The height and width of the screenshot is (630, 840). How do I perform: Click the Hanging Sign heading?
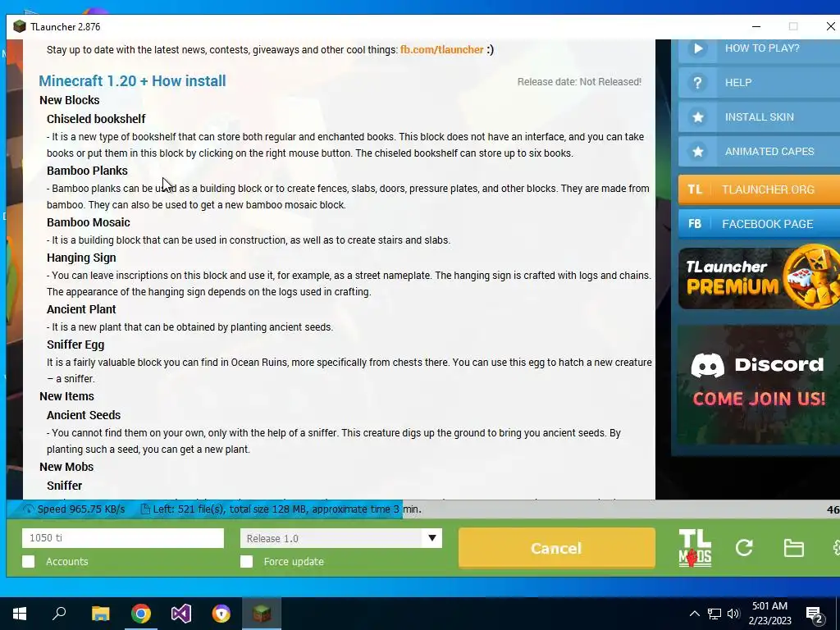[x=81, y=258]
